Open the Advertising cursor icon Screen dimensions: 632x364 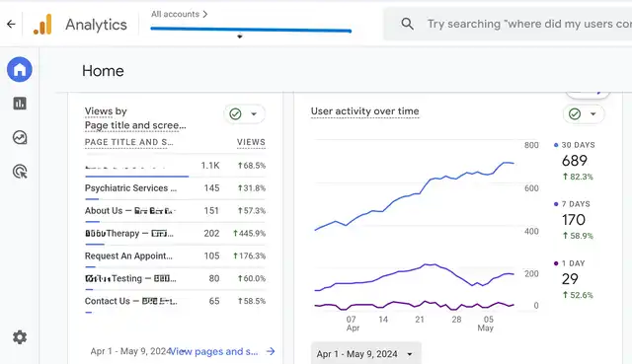pyautogui.click(x=20, y=172)
